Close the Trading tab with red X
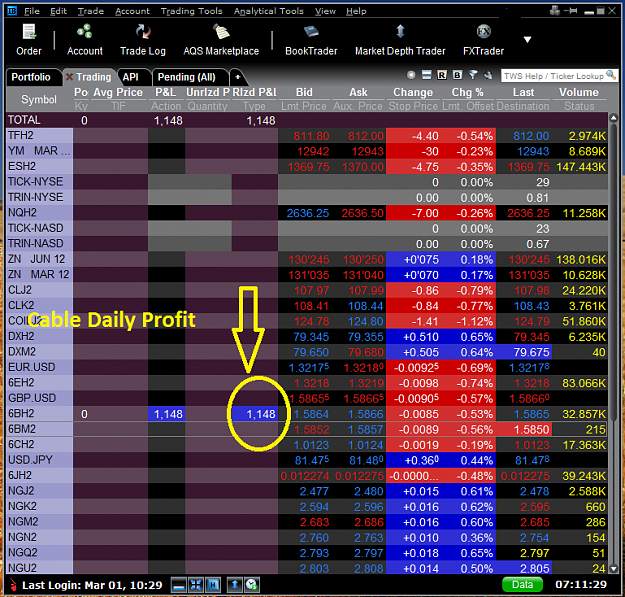This screenshot has width=625, height=597. pos(69,77)
